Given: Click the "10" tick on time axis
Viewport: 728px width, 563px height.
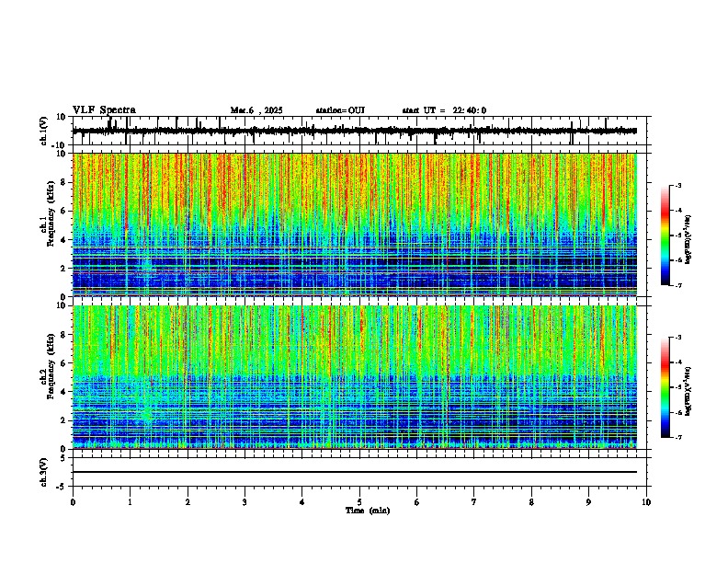Looking at the screenshot, I should coord(646,502).
